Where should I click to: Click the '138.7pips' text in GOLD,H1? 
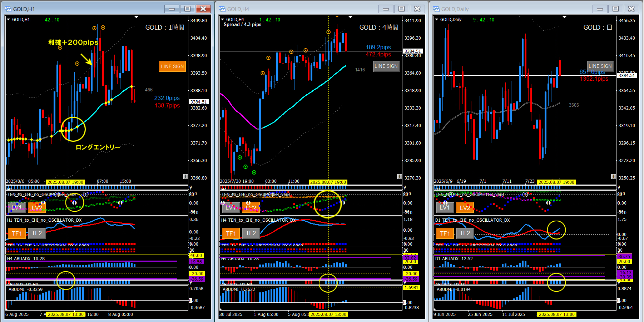(167, 105)
